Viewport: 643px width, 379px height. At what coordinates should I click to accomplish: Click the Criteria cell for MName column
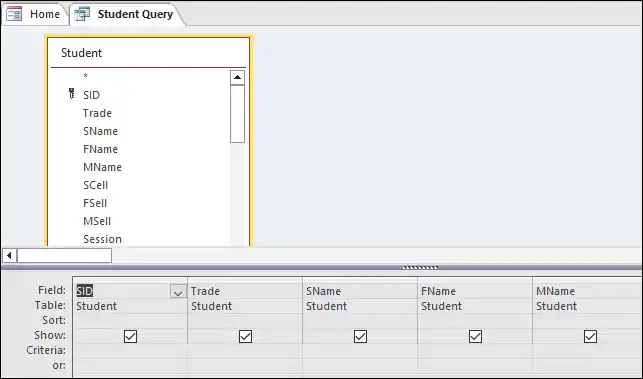click(x=588, y=351)
